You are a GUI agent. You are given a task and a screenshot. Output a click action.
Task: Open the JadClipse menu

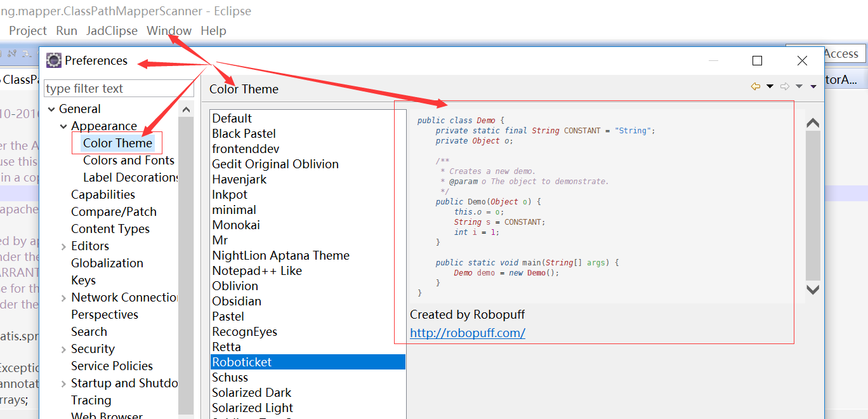[112, 30]
